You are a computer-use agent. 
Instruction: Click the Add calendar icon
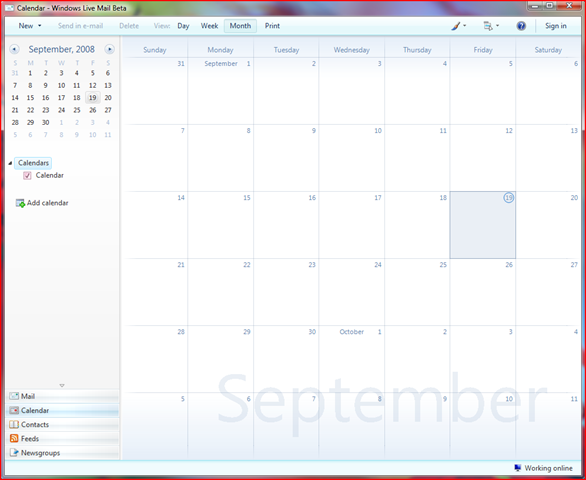pos(20,203)
